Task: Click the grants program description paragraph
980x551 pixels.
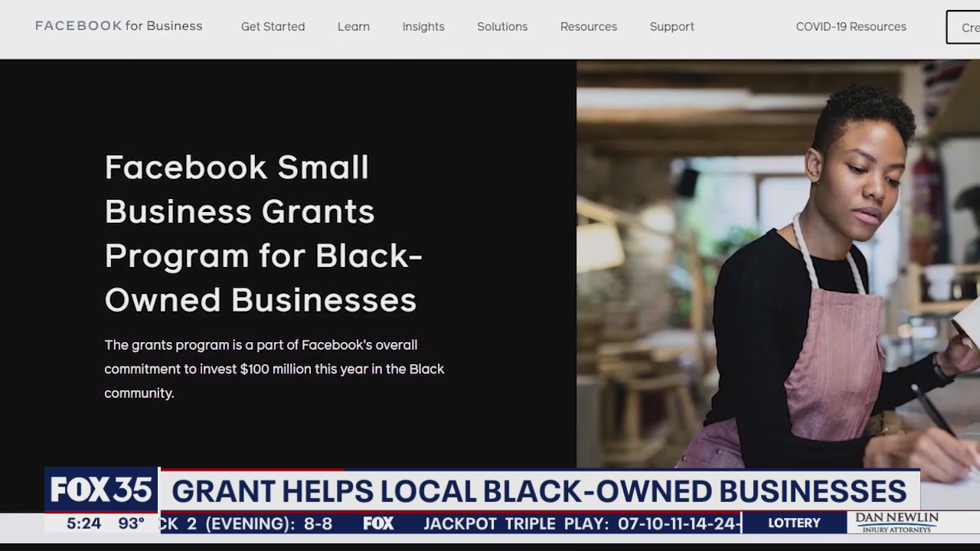Action: 274,369
